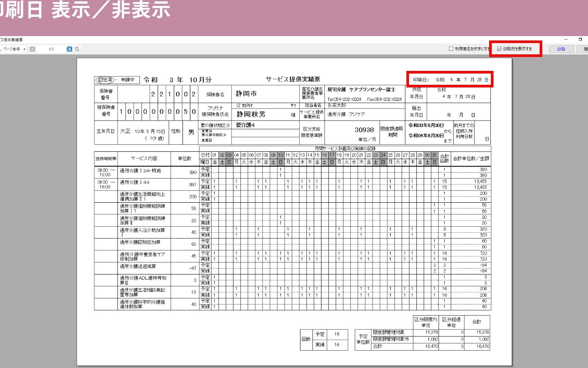Click the 令和03年6月30日 start date
The image size is (588, 368).
tap(426, 125)
